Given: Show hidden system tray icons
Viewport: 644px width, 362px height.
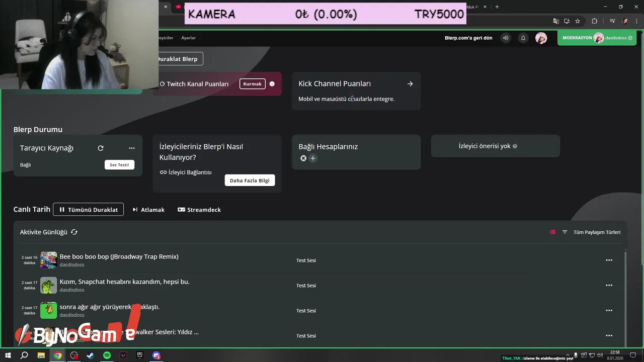Looking at the screenshot, I should (568, 355).
